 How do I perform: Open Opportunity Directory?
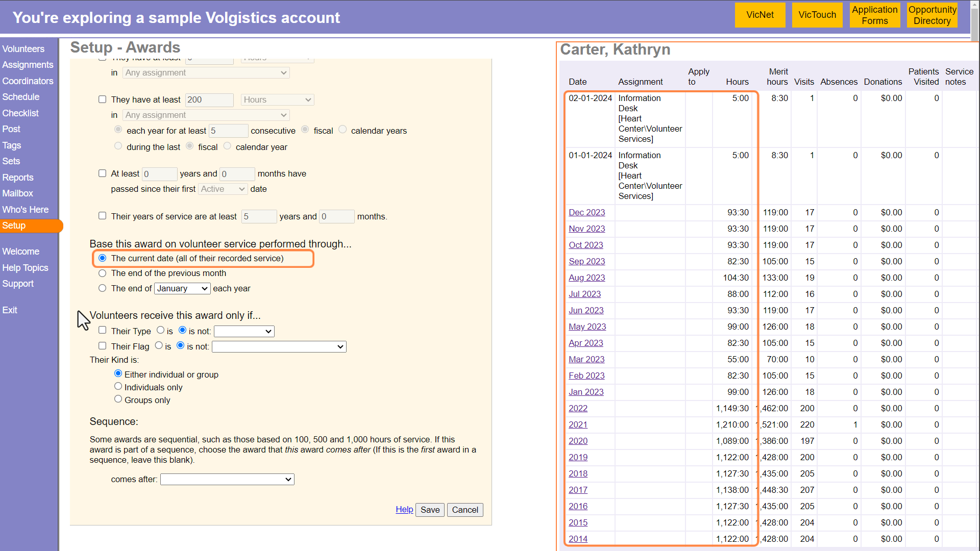point(932,15)
